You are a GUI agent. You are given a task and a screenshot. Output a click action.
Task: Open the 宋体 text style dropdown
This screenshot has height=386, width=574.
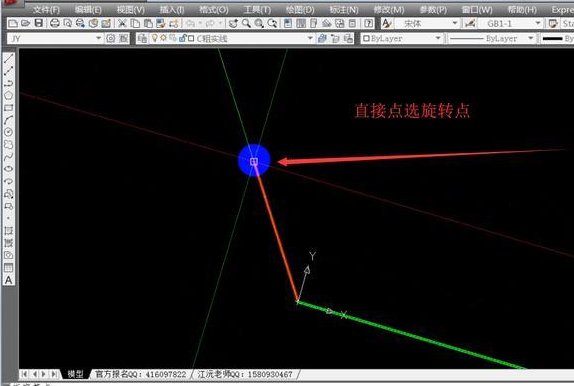pyautogui.click(x=455, y=23)
